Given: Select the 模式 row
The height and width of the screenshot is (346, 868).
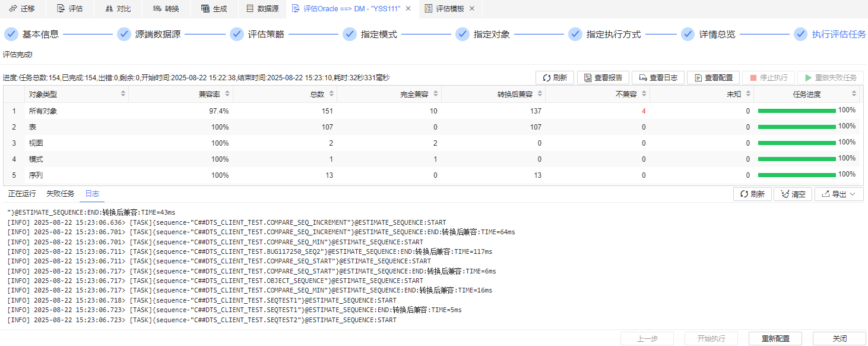Looking at the screenshot, I should [432, 159].
